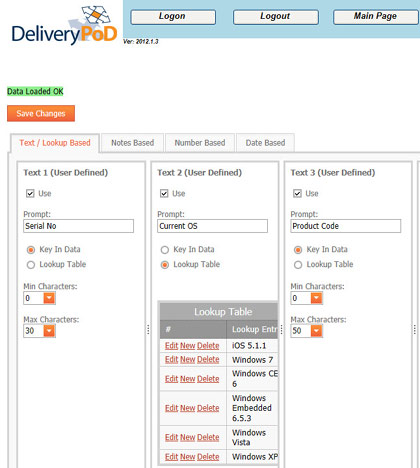The image size is (420, 468).
Task: Open Max Characters dropdown for Text 3
Action: pos(316,331)
